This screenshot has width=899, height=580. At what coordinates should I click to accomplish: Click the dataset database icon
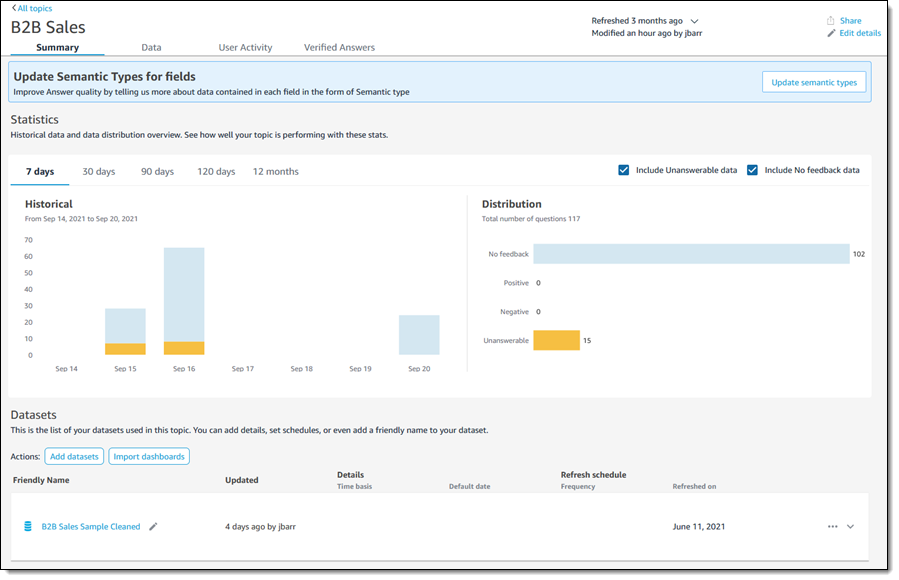(28, 526)
